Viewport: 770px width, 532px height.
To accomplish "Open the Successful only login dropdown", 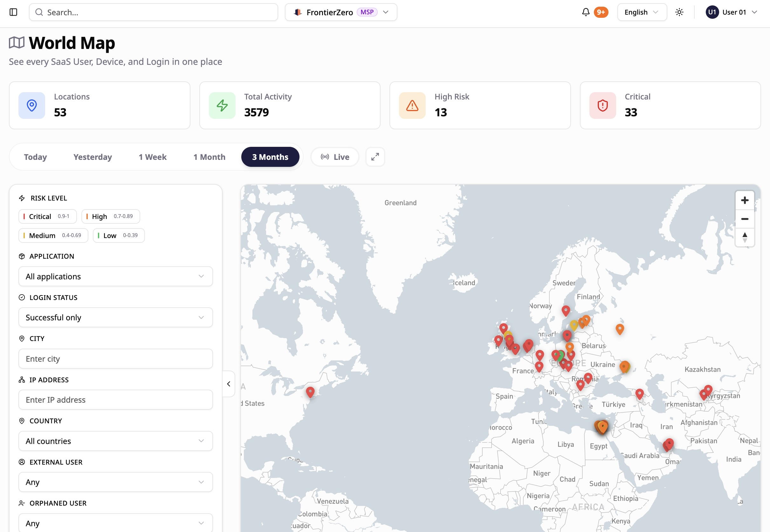I will pos(115,317).
